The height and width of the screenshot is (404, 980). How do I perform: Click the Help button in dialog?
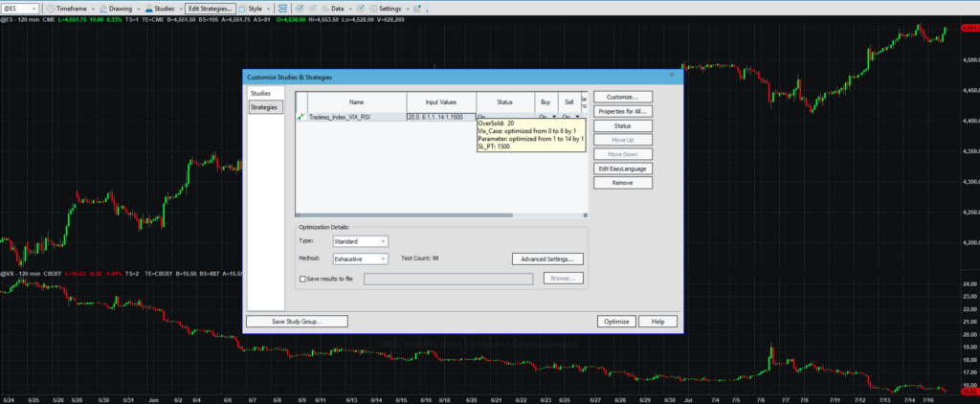pyautogui.click(x=657, y=322)
